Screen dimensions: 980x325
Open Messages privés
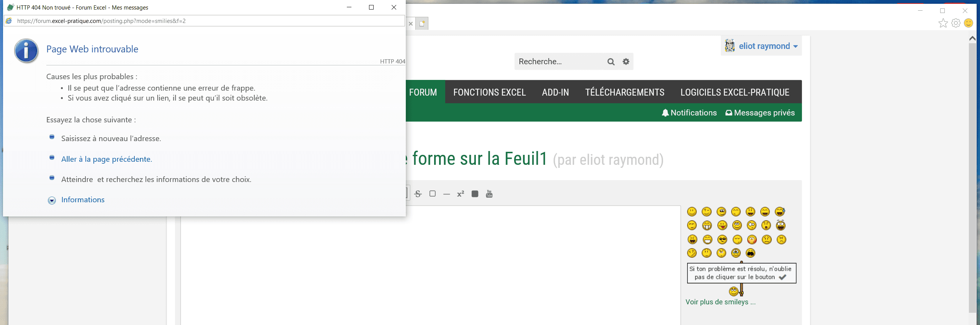760,113
